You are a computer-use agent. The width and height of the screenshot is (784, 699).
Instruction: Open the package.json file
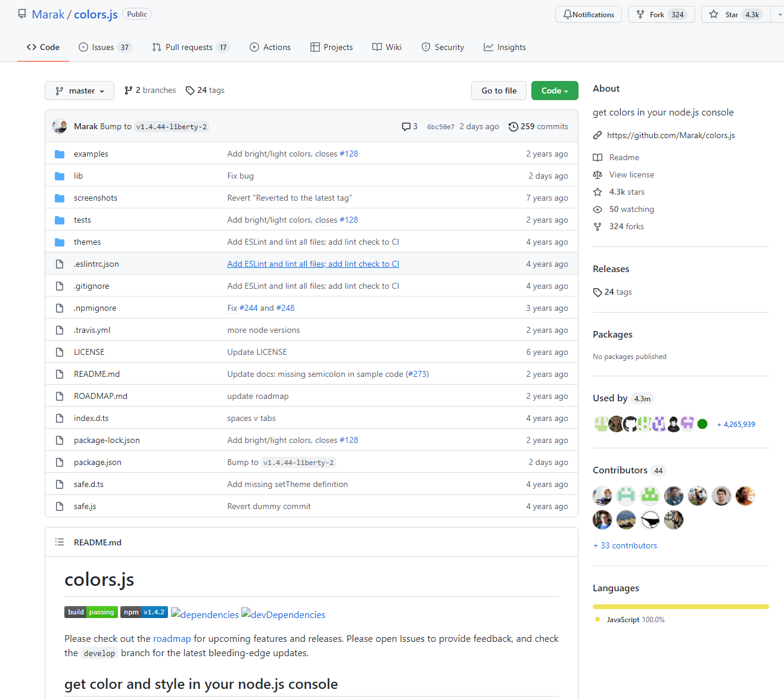click(x=98, y=463)
